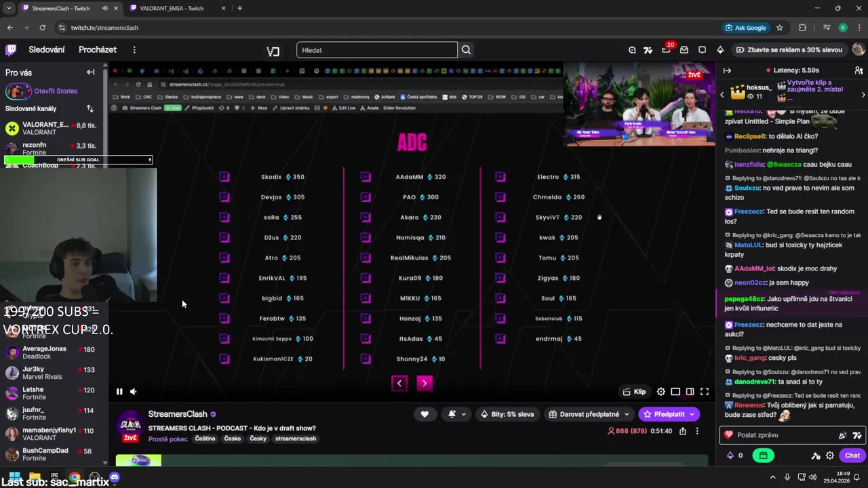Screen dimensions: 868x488
Task: Send message with the Chat button
Action: (x=852, y=455)
